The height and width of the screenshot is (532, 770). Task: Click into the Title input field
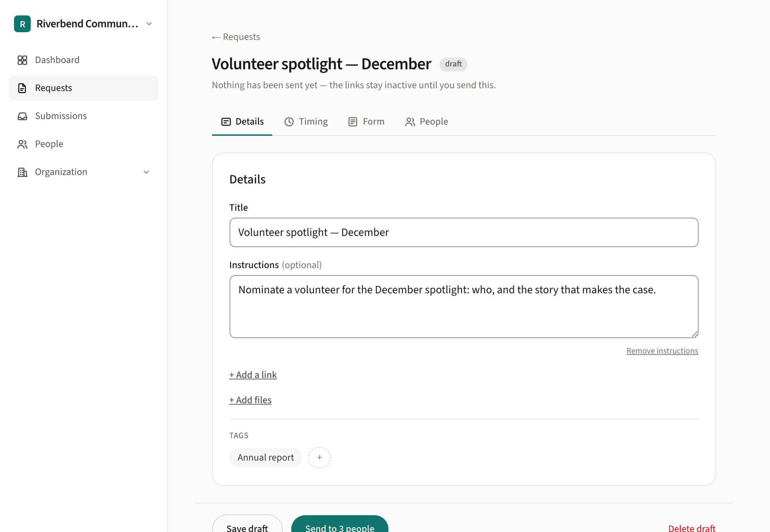tap(464, 232)
